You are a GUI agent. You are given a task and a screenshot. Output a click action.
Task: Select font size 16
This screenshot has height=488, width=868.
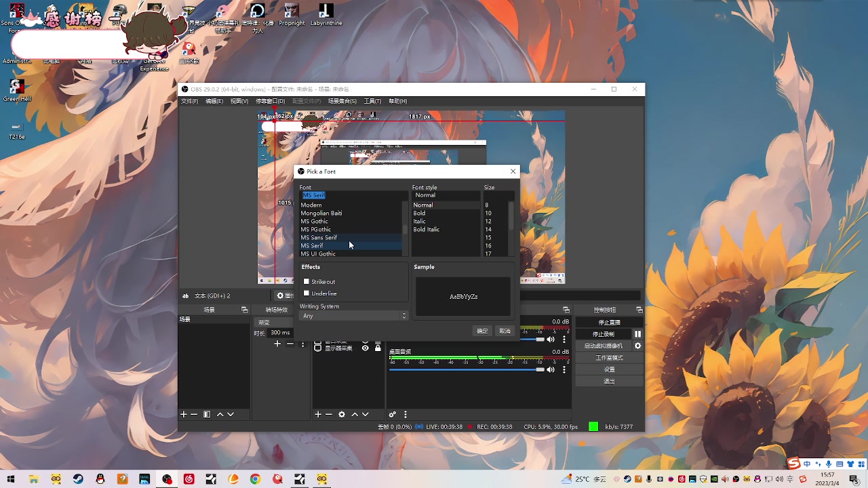point(496,245)
